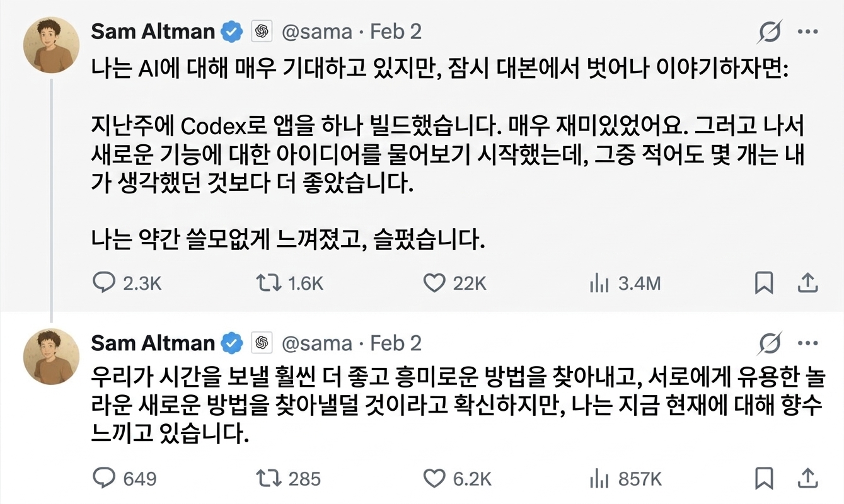Image resolution: width=844 pixels, height=504 pixels.
Task: Reply to Sam Altman's first tweet
Action: 105,283
